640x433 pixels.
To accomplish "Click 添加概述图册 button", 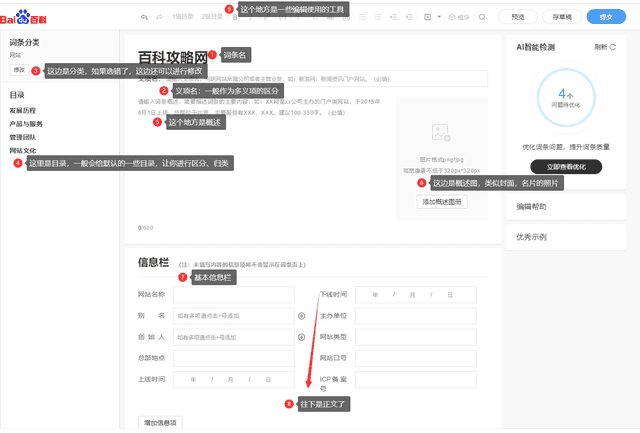I will 442,202.
